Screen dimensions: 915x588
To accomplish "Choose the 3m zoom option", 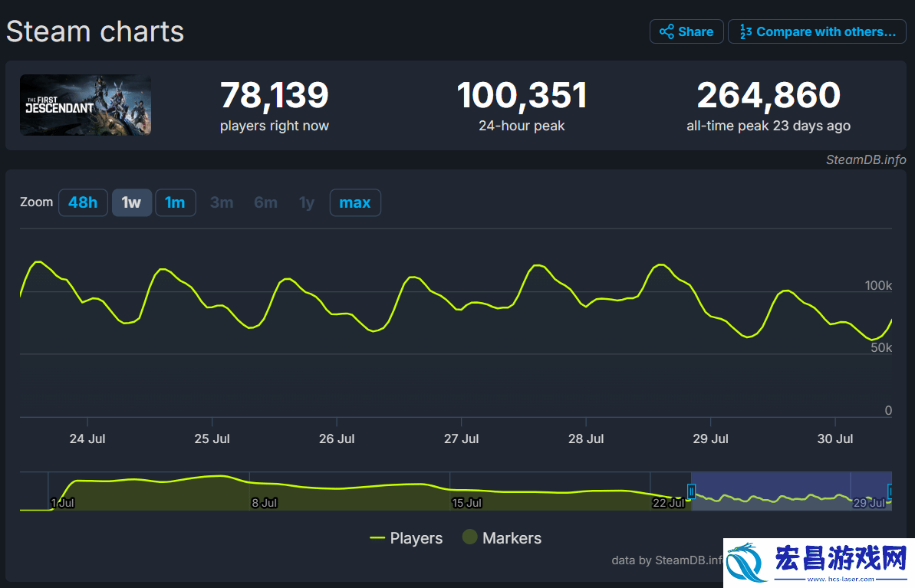I will point(222,202).
